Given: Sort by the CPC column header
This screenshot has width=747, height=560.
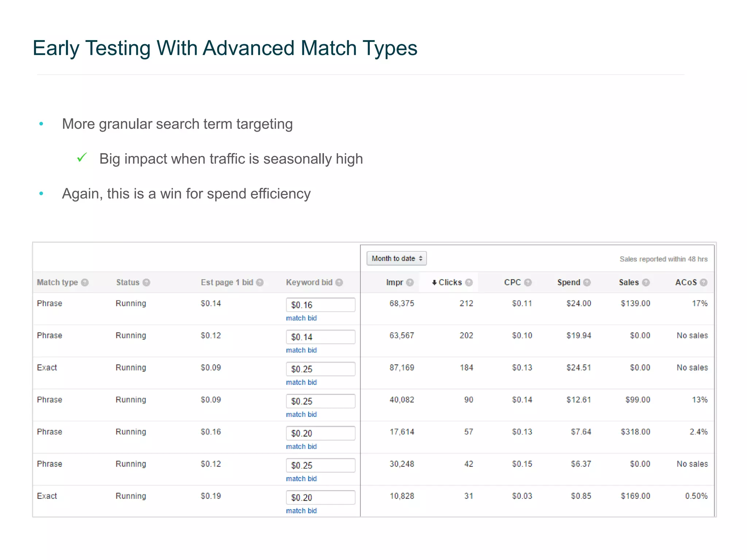Looking at the screenshot, I should point(512,283).
